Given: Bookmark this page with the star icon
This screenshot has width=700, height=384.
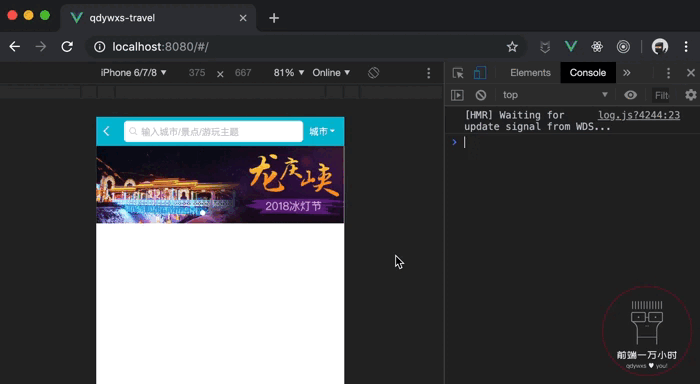Looking at the screenshot, I should pyautogui.click(x=512, y=46).
